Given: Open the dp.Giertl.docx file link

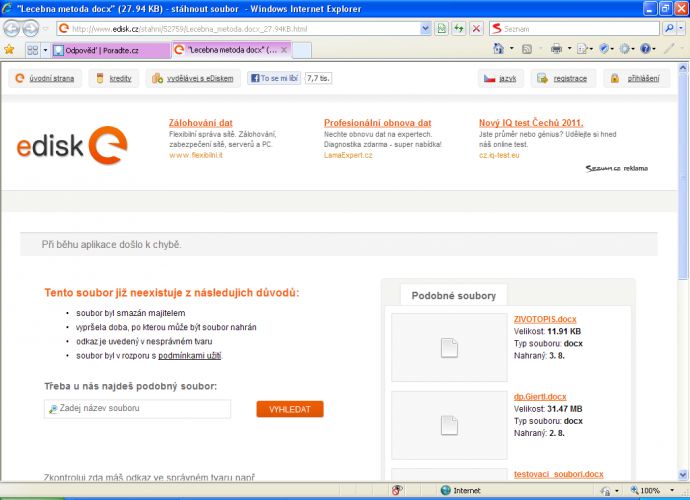Looking at the screenshot, I should (540, 397).
